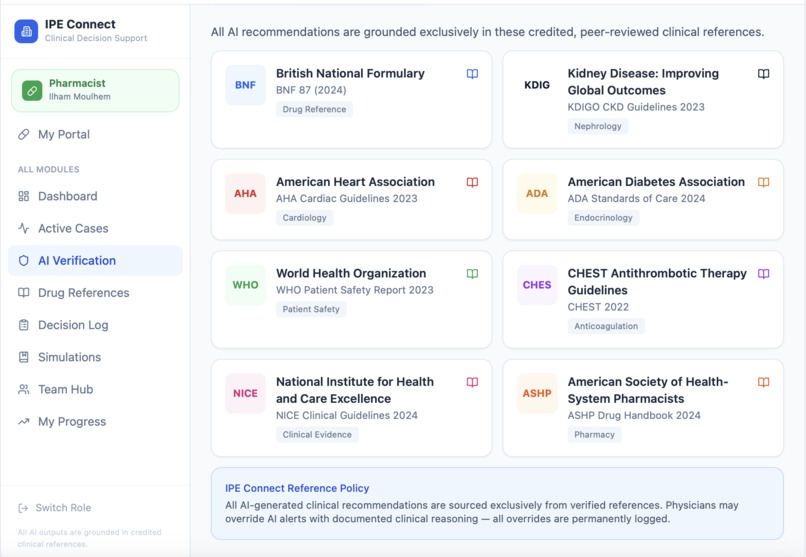Click 'AHA Cardiac Guidelines 2023' text
806x557 pixels.
(346, 198)
